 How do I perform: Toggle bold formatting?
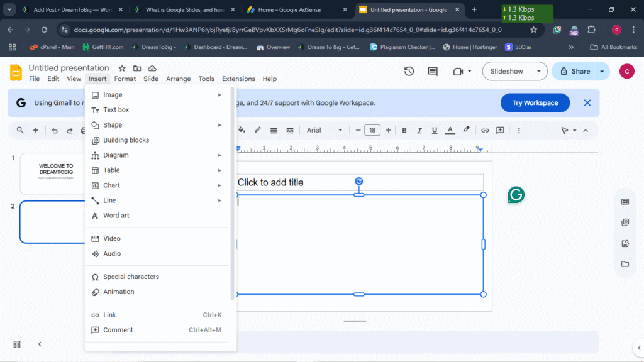point(404,130)
